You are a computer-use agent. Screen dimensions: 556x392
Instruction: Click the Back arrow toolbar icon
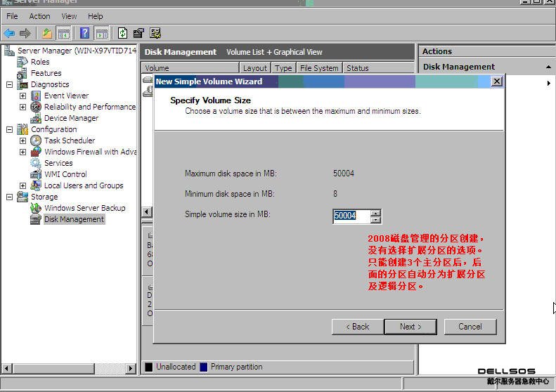(9, 34)
